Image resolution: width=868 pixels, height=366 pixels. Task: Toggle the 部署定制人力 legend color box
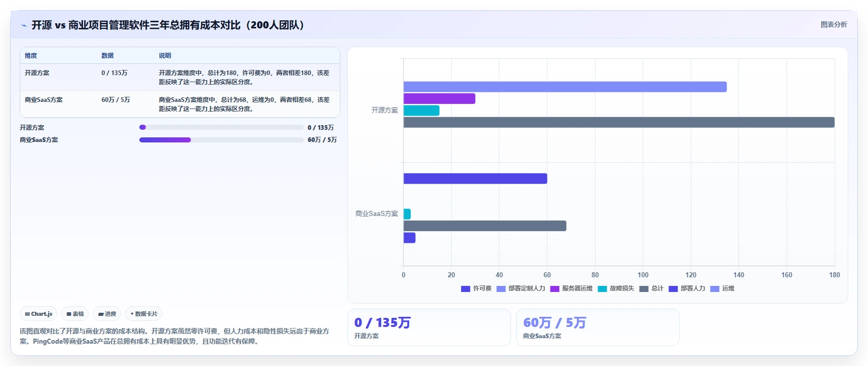coord(501,288)
